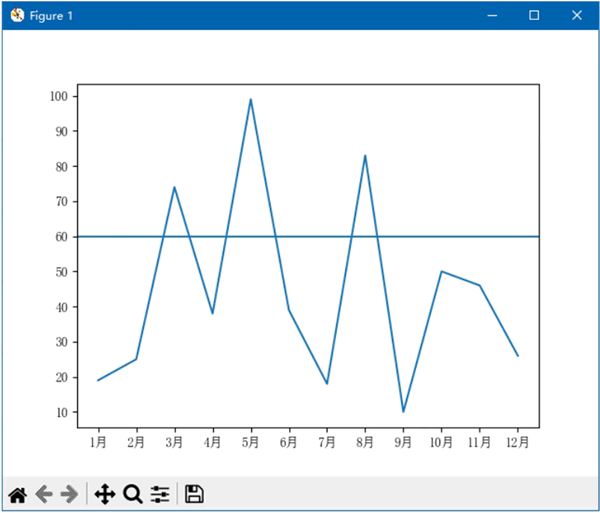Reset the plot to original view via Home icon
This screenshot has height=513, width=600.
[18, 495]
